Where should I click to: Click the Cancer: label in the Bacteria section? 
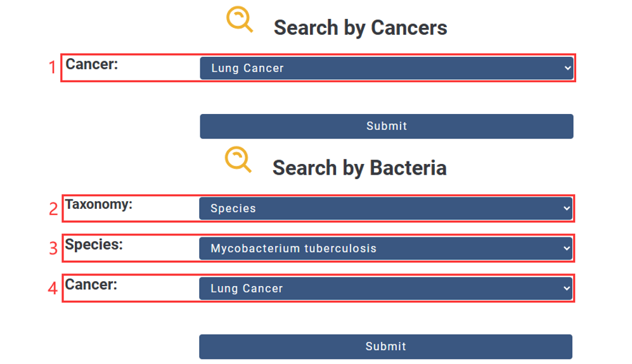tap(91, 285)
